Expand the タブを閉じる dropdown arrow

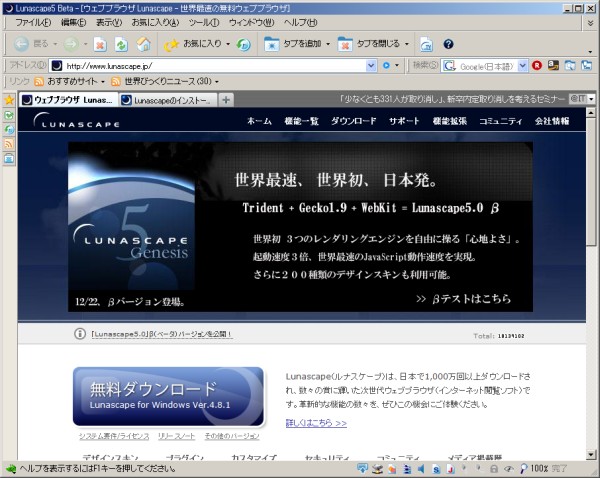coord(406,44)
